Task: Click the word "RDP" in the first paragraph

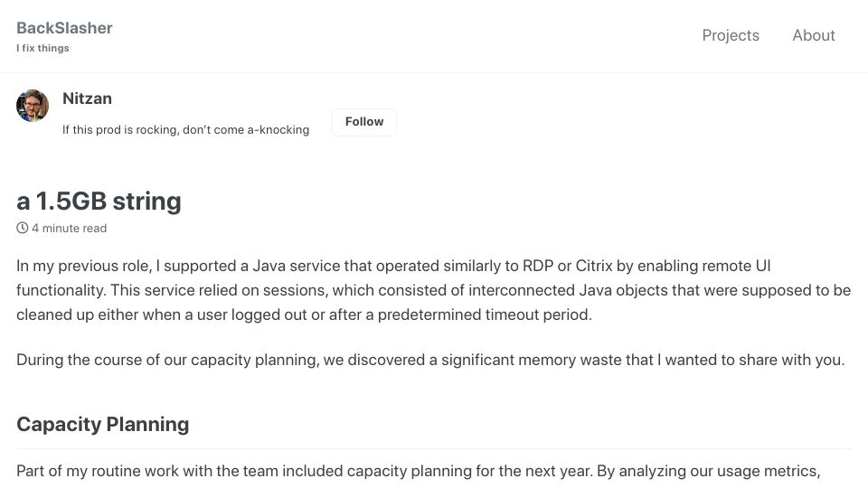Action: (x=538, y=266)
